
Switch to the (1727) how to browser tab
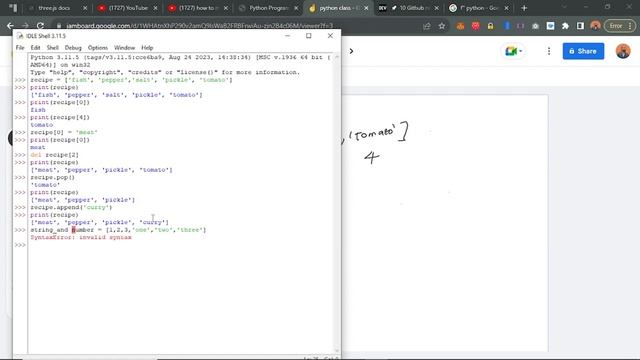(x=198, y=8)
